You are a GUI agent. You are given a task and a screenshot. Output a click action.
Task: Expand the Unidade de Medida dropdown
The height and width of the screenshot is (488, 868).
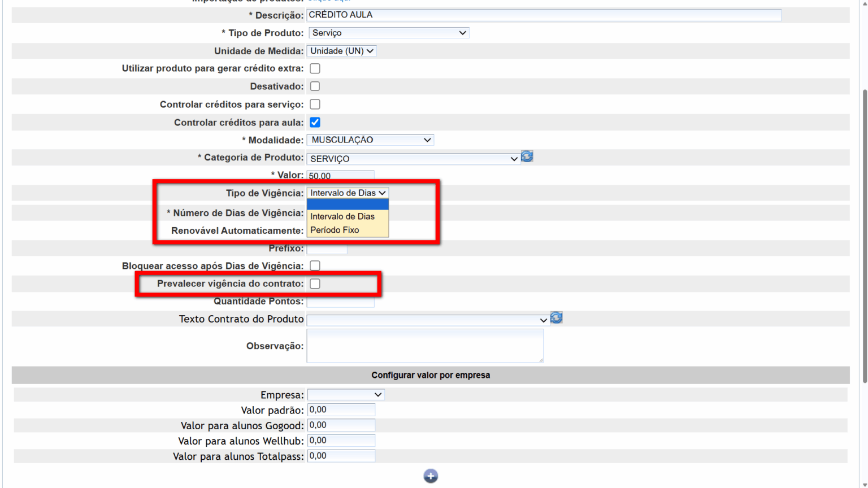(x=341, y=51)
